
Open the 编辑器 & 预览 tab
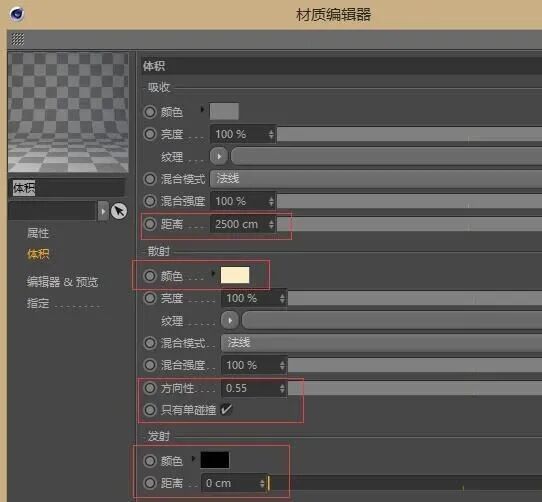coord(63,282)
